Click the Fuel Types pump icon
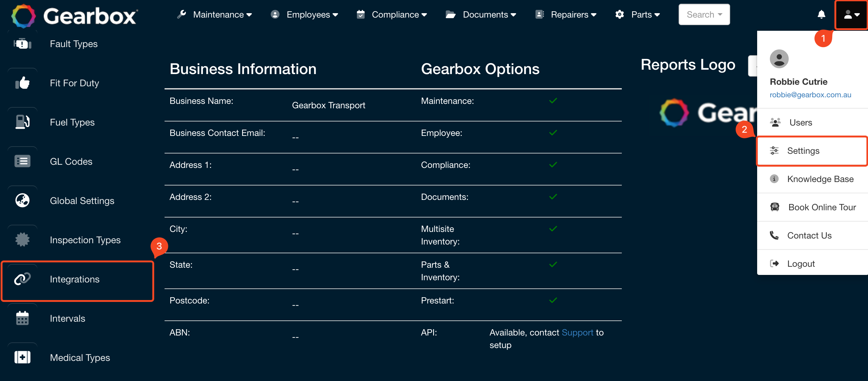Image resolution: width=868 pixels, height=381 pixels. click(22, 122)
